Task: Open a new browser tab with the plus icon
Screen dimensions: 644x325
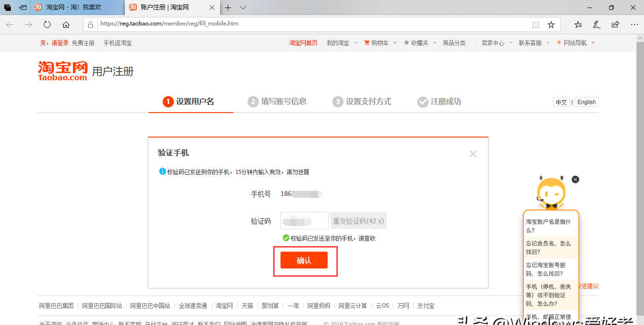Action: 228,8
